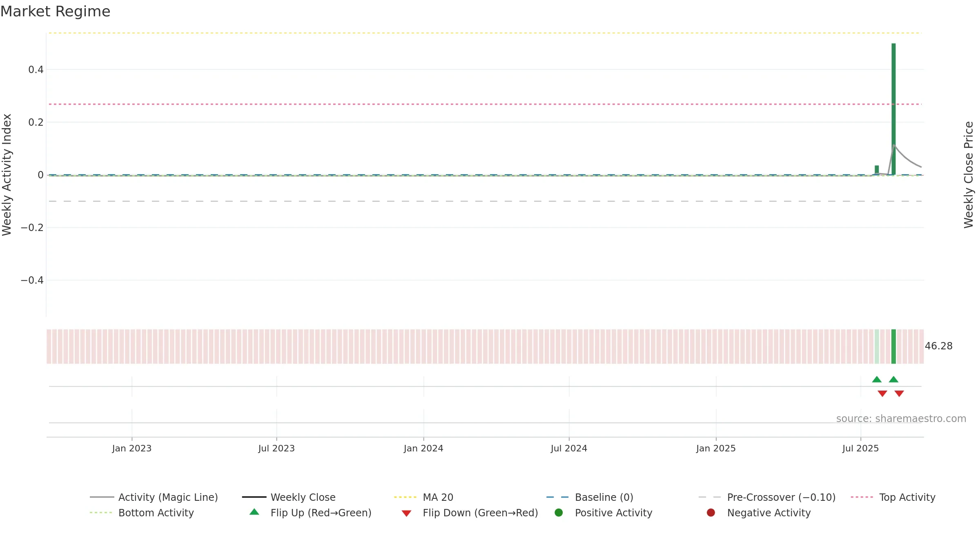The width and height of the screenshot is (980, 551).
Task: Click the −0.2 y-axis tick label
Action: click(32, 228)
